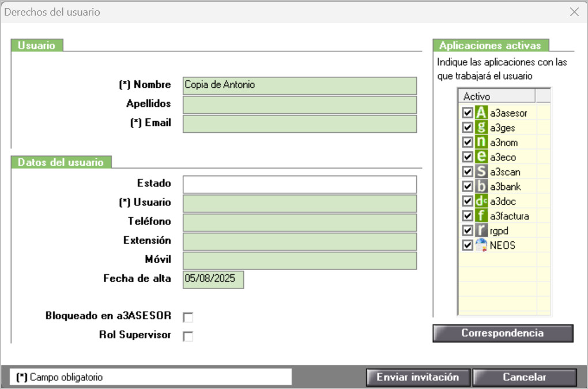Select the Móvil input field
Image resolution: width=588 pixels, height=389 pixels.
(x=300, y=261)
